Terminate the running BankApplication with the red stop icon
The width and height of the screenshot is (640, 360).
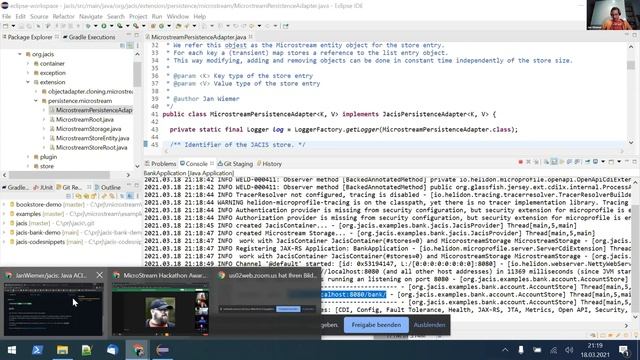point(520,162)
